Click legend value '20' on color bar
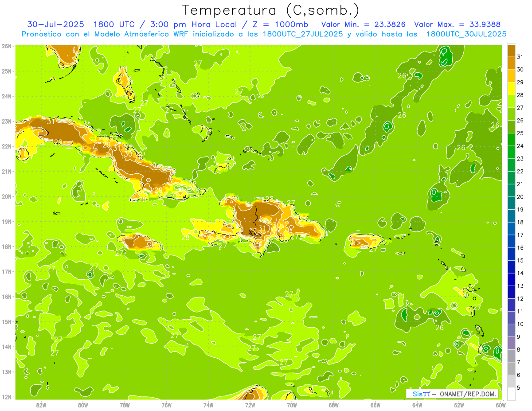 point(520,197)
